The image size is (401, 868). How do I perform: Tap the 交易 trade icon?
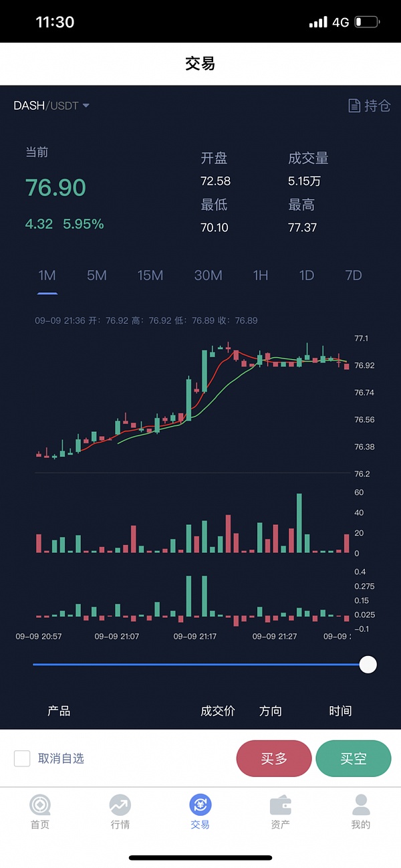pos(200,805)
